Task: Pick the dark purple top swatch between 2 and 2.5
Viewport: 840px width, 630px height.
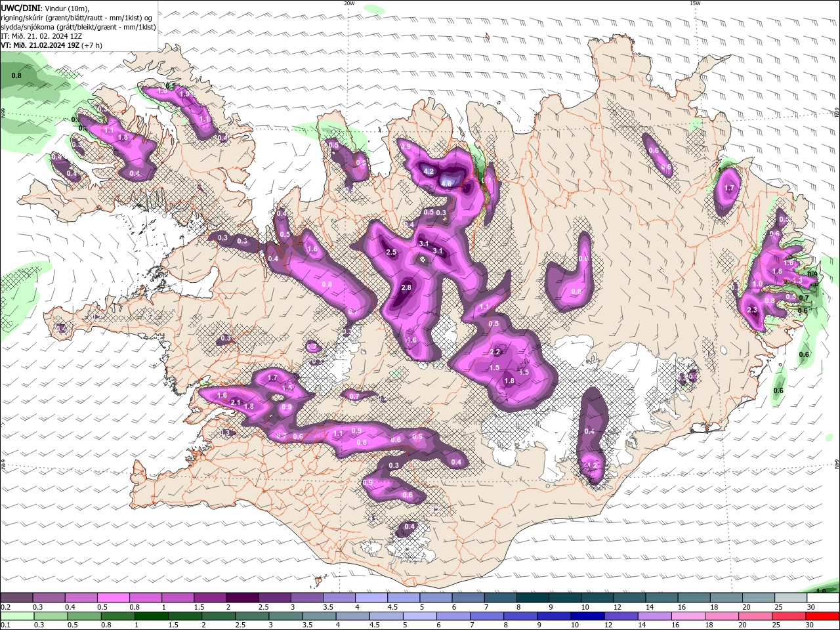Action: point(242,598)
